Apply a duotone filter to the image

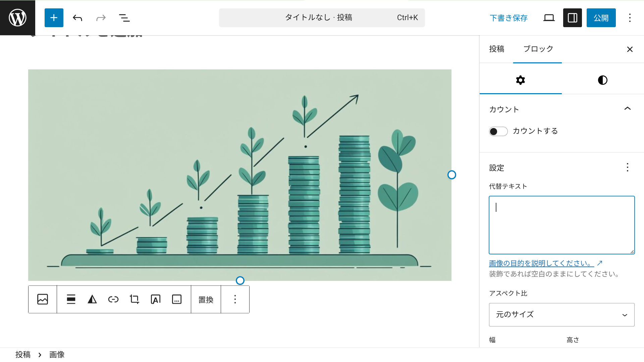pyautogui.click(x=93, y=299)
